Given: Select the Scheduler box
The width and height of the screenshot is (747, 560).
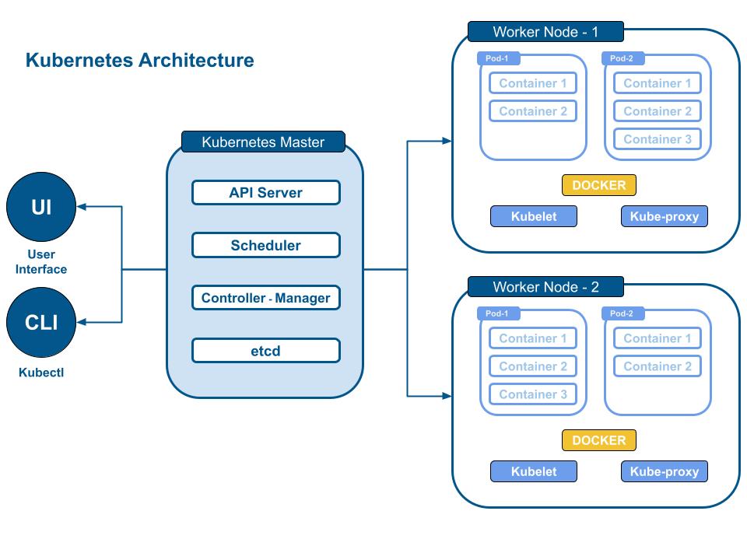Looking at the screenshot, I should tap(266, 245).
